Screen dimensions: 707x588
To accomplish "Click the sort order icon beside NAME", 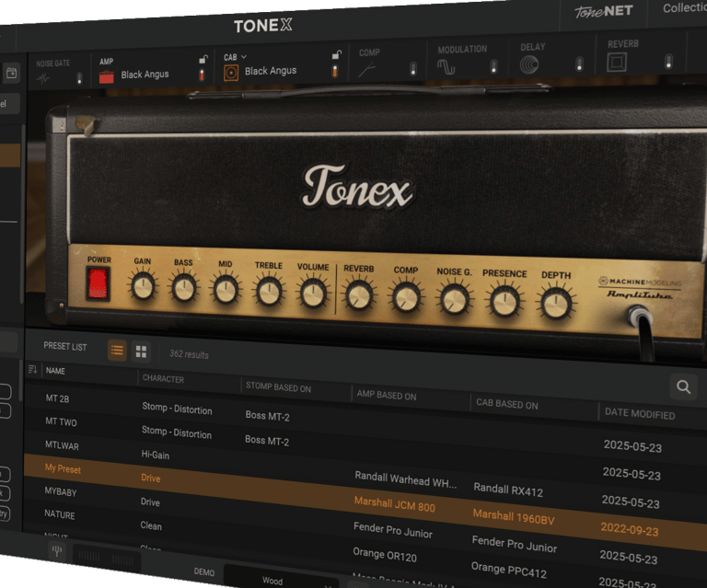I will (x=32, y=370).
